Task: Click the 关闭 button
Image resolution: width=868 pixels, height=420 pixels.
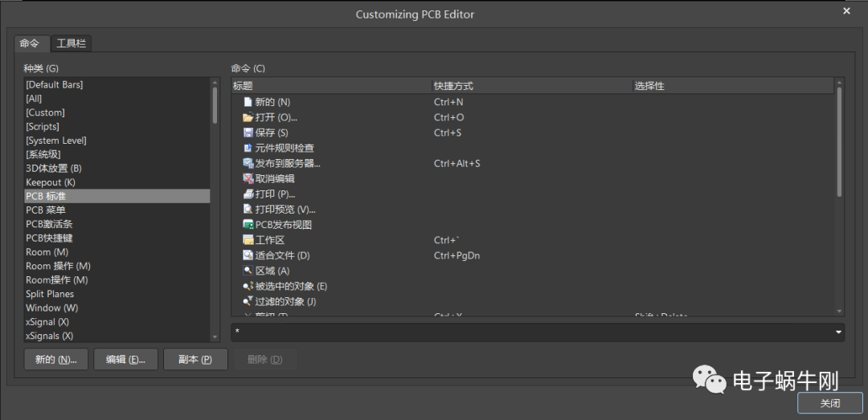Action: [x=829, y=403]
